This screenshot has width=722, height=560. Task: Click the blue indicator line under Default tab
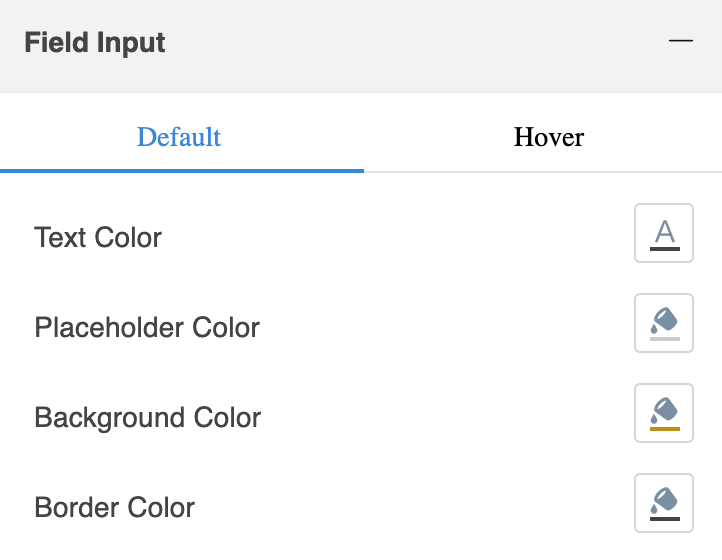tap(182, 170)
